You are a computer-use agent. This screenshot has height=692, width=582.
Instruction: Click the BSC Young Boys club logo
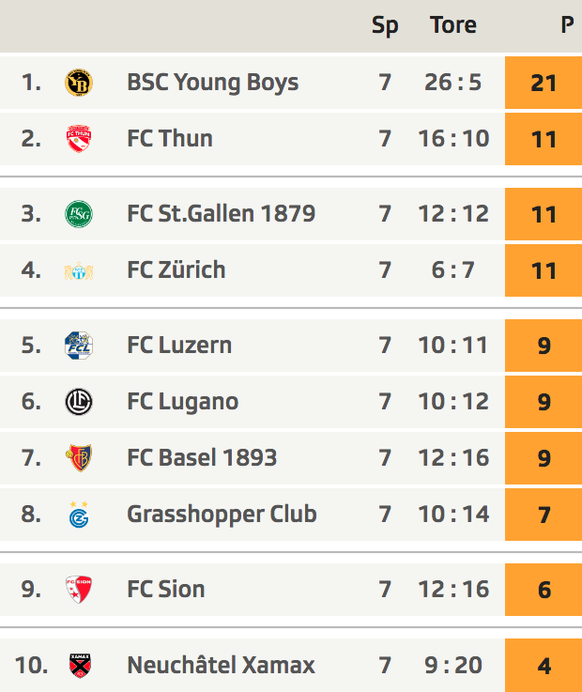click(79, 83)
